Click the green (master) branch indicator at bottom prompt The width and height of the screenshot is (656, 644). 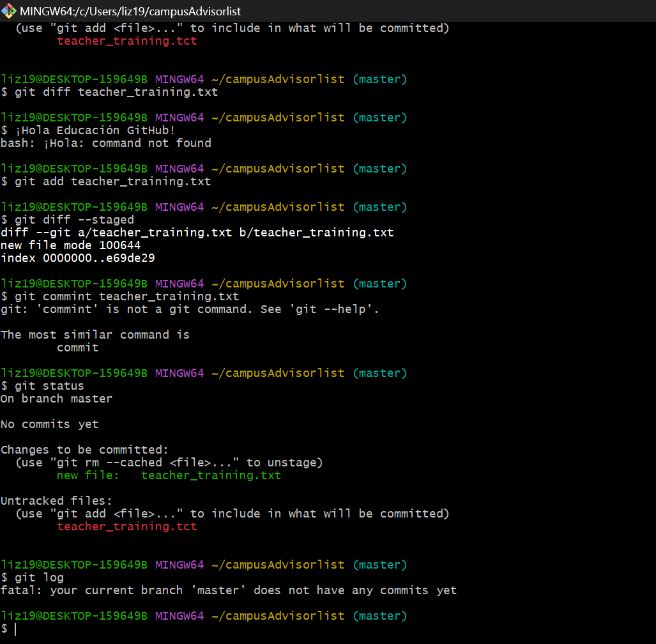380,615
